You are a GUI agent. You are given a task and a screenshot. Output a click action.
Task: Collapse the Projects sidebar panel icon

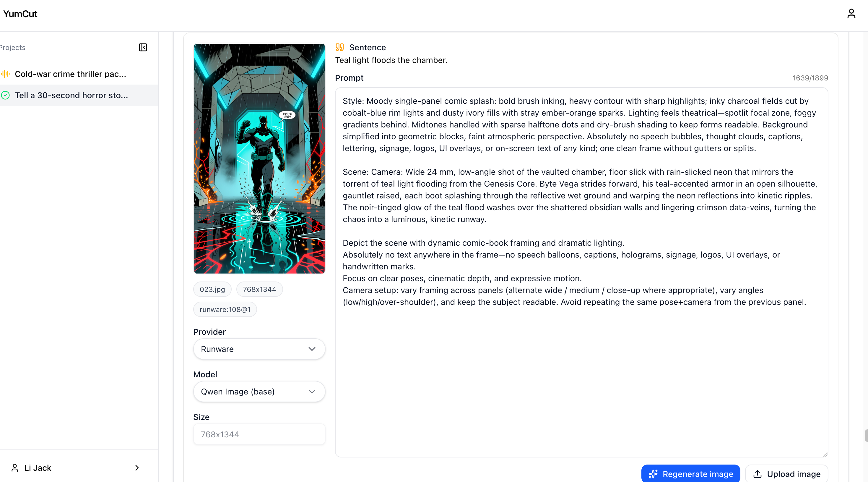[143, 47]
